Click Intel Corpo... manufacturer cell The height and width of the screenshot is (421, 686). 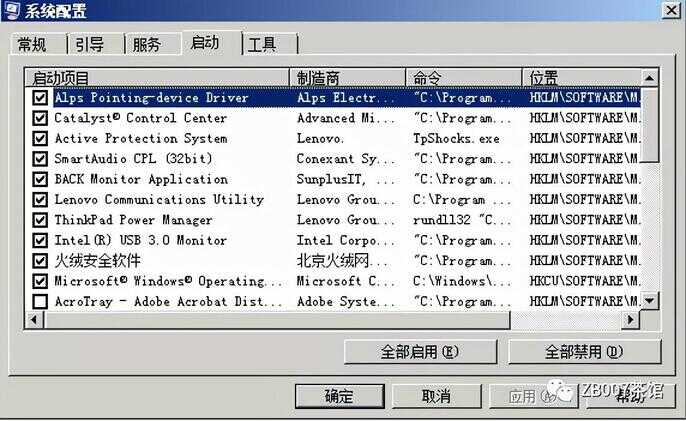pos(345,240)
